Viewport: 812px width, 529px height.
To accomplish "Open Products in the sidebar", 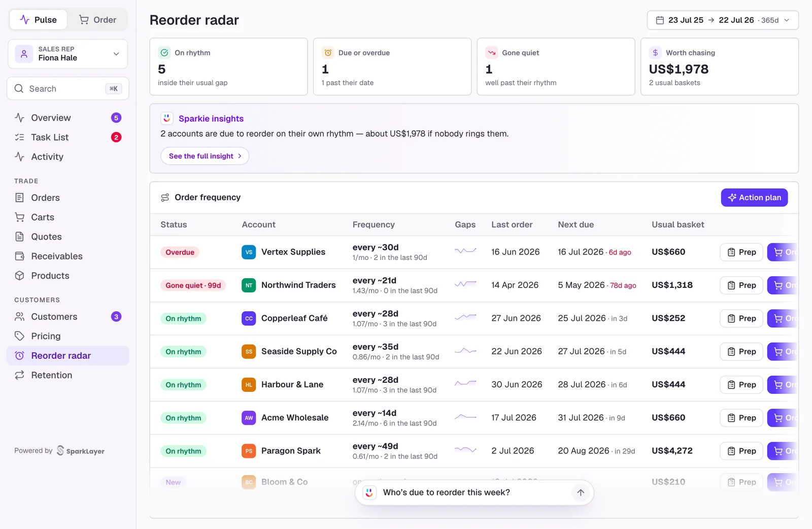I will pyautogui.click(x=68, y=276).
